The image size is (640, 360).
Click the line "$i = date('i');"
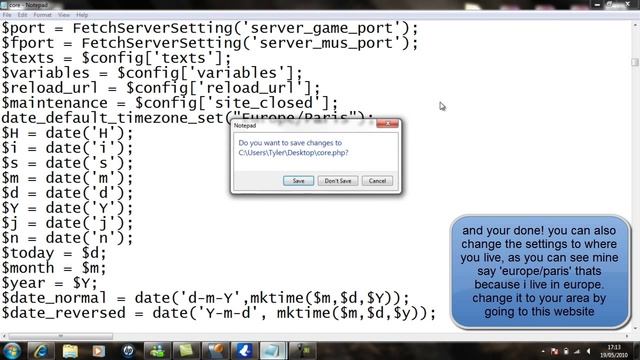(x=67, y=148)
